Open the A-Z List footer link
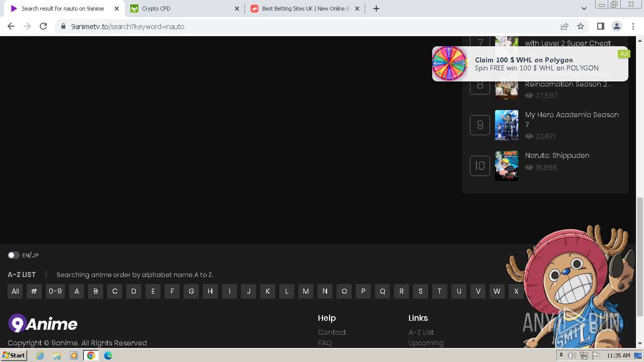 coord(421,332)
